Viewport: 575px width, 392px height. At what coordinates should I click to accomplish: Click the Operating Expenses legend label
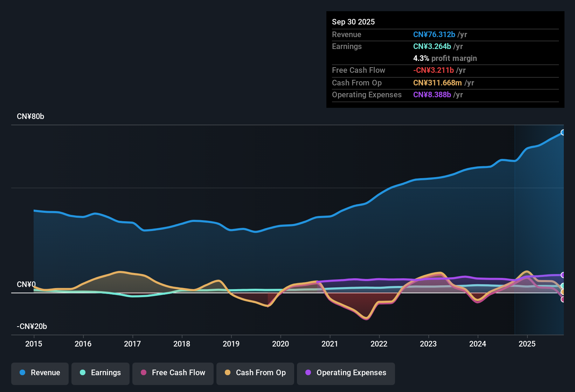pyautogui.click(x=351, y=373)
